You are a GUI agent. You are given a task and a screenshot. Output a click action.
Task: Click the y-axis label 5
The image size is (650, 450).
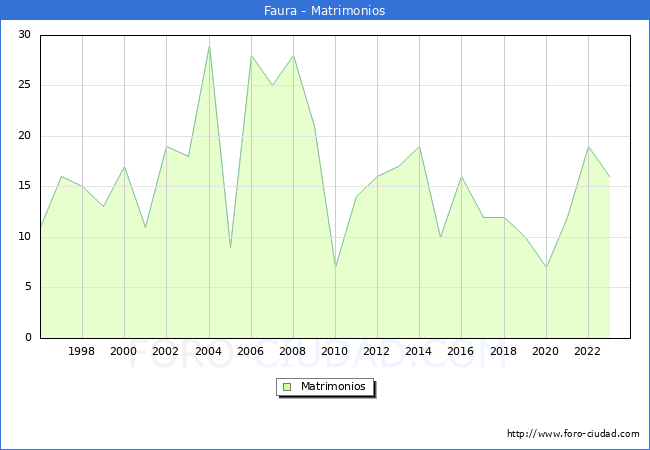pyautogui.click(x=28, y=287)
